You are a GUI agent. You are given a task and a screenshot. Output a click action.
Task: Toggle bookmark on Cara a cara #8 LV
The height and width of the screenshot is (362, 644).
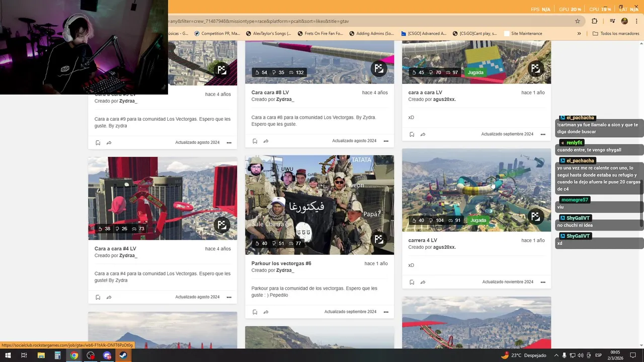point(255,141)
